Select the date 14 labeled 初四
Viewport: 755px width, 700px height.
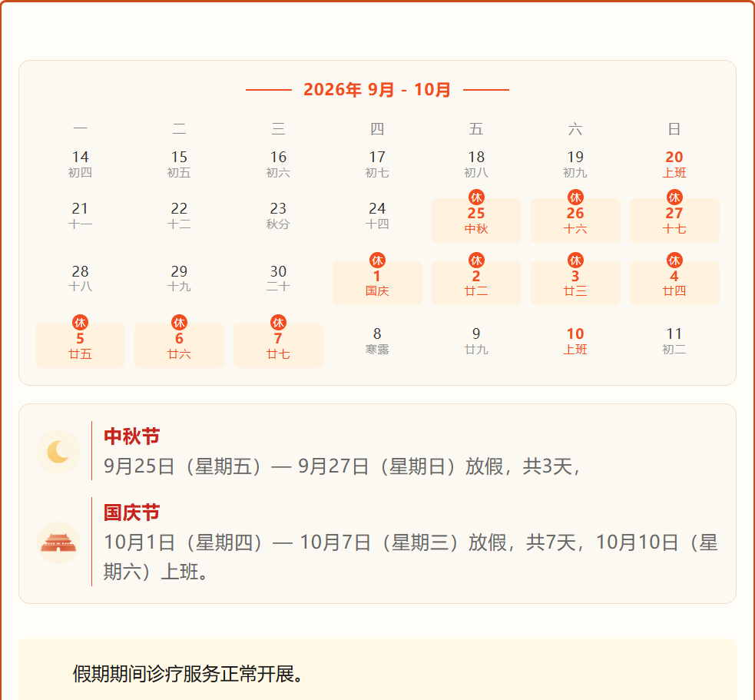coord(80,164)
